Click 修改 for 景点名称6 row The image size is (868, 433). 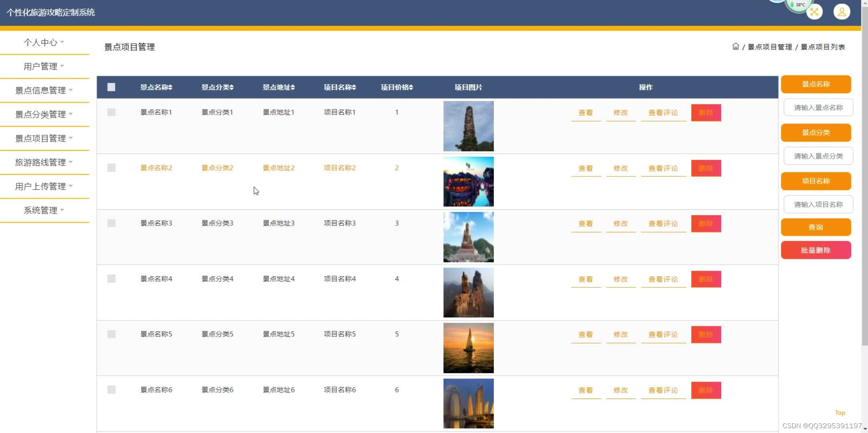pyautogui.click(x=621, y=391)
